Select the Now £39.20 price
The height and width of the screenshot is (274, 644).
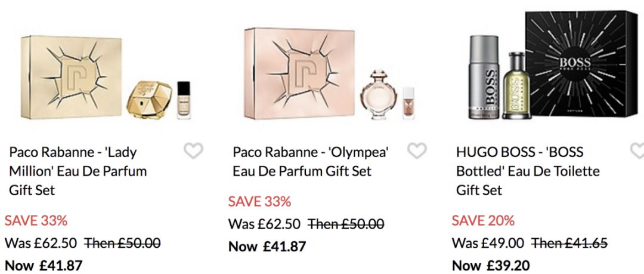[491, 265]
